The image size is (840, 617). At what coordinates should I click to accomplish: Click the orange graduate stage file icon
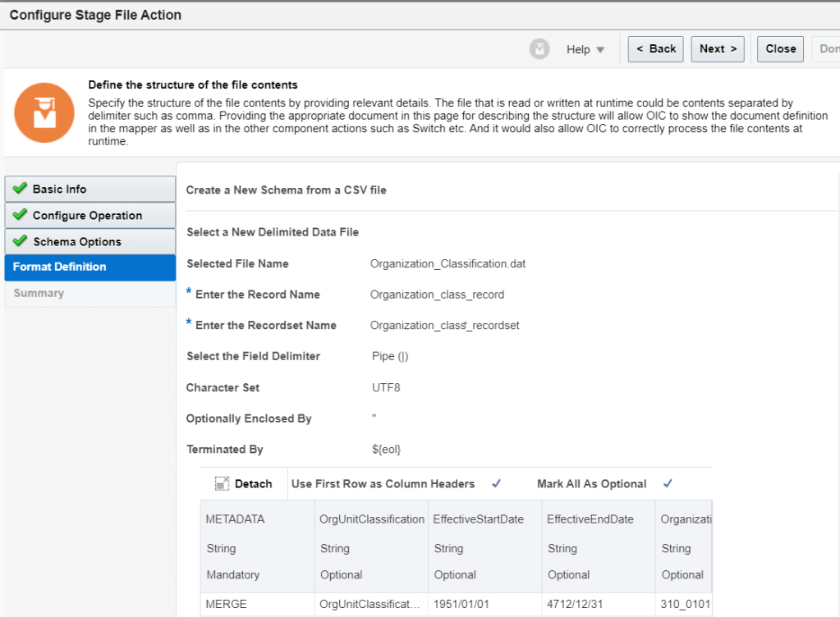point(44,112)
